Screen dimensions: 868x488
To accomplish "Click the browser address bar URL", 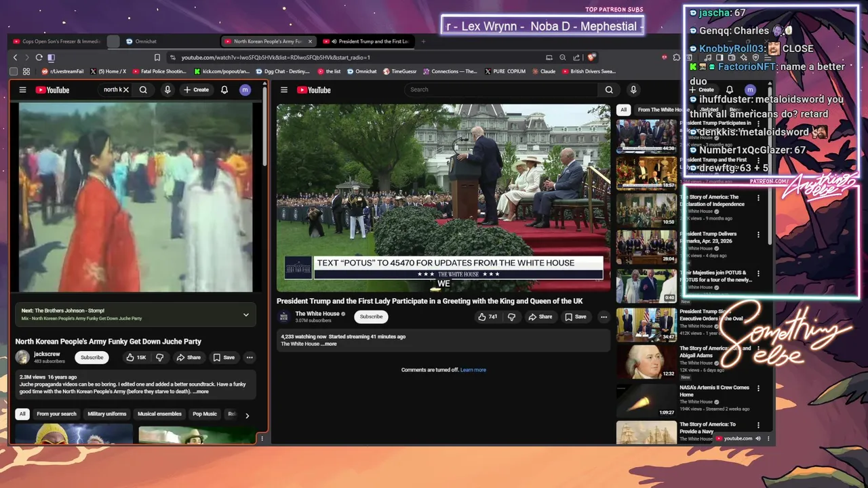I will click(x=275, y=58).
